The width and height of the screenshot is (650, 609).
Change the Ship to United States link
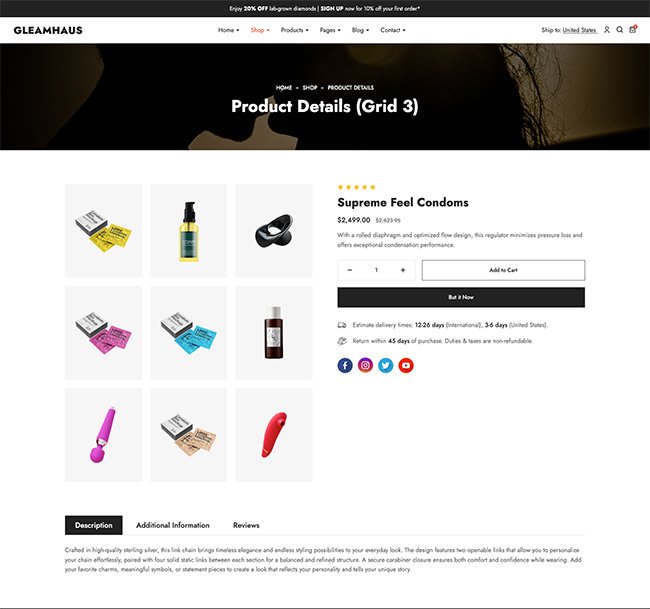(580, 30)
